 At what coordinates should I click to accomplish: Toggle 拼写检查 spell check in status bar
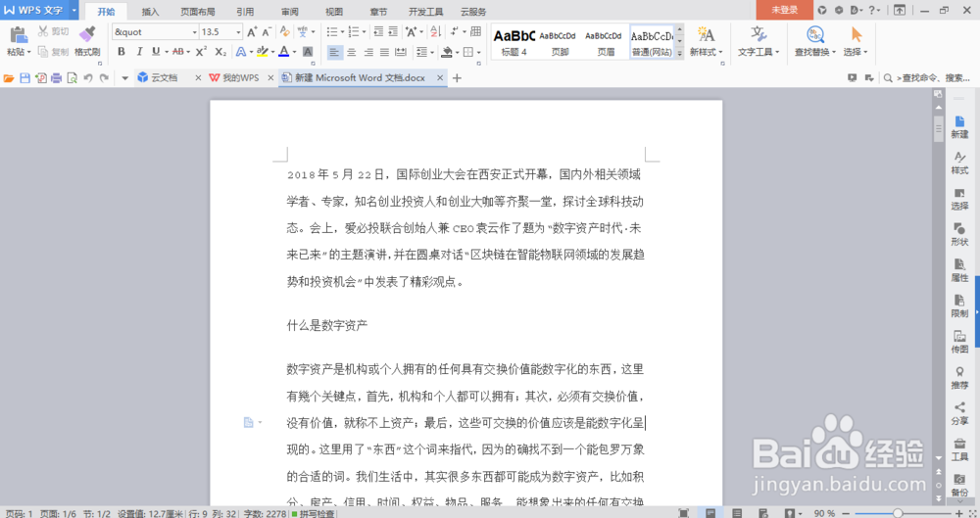tap(314, 513)
